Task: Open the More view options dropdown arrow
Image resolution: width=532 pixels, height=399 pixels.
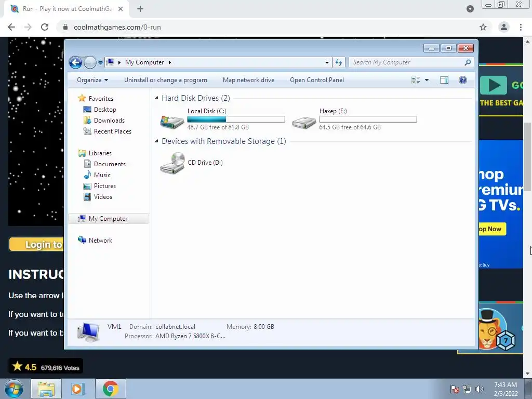Action: 427,80
